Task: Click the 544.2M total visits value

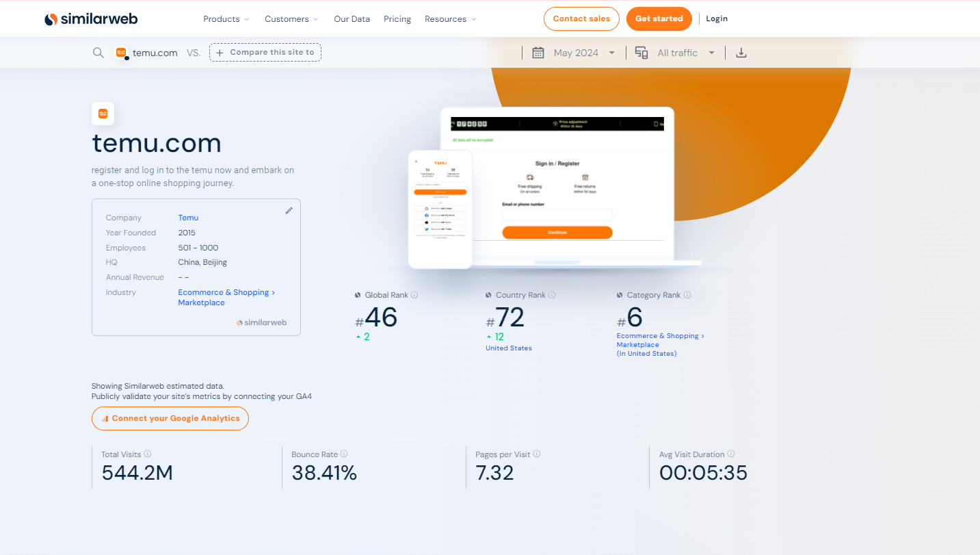Action: pos(137,473)
